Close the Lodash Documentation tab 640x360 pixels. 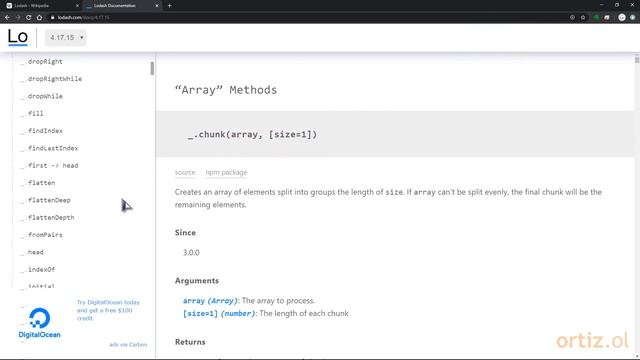pyautogui.click(x=157, y=6)
